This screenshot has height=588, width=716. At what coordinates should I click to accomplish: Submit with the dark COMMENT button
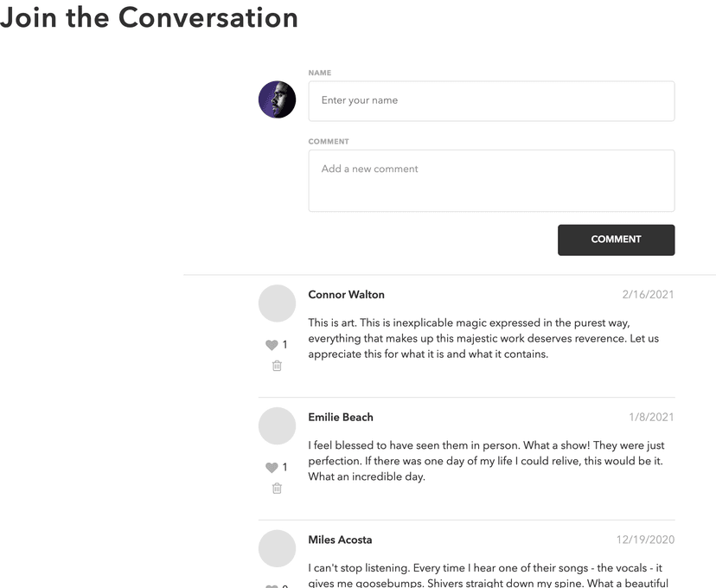[616, 240]
